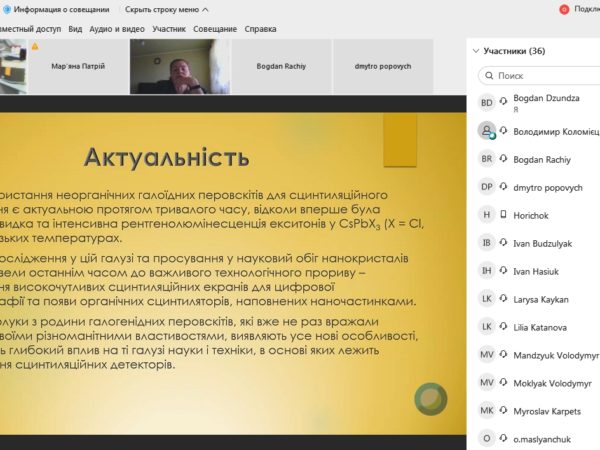Click the green meeting information icon
This screenshot has height=450, width=600.
(x=6, y=9)
